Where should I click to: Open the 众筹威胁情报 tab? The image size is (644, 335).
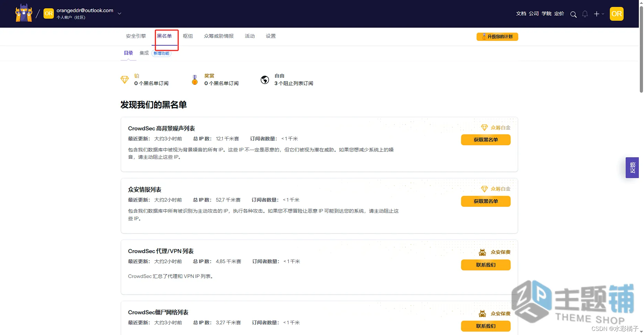click(219, 36)
